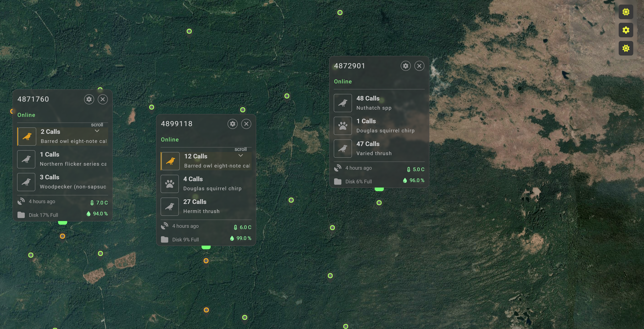This screenshot has width=644, height=329.
Task: Select Douglas squirrel paw icon in 4899118
Action: tap(170, 184)
